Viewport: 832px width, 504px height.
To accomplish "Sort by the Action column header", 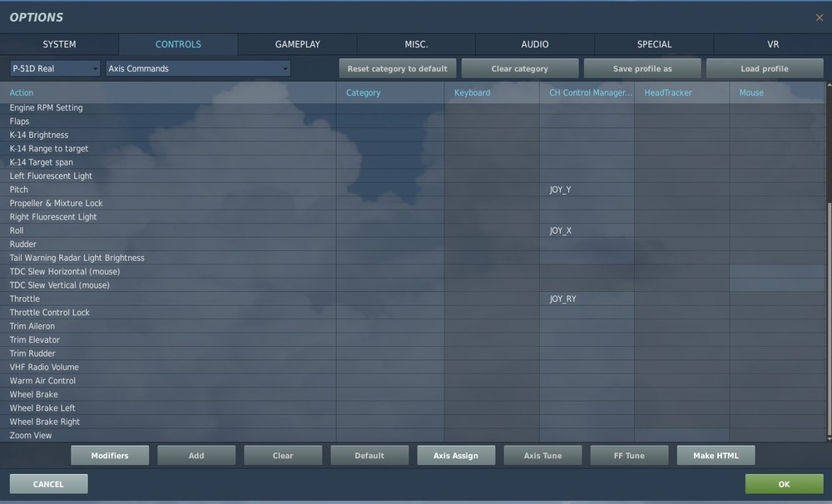I will point(168,92).
